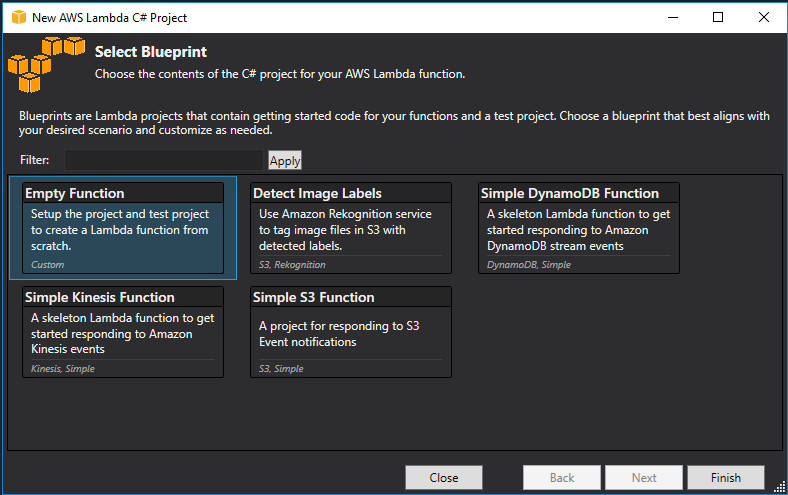Choose the Simple S3 Function blueprint
The width and height of the screenshot is (788, 495).
(351, 331)
